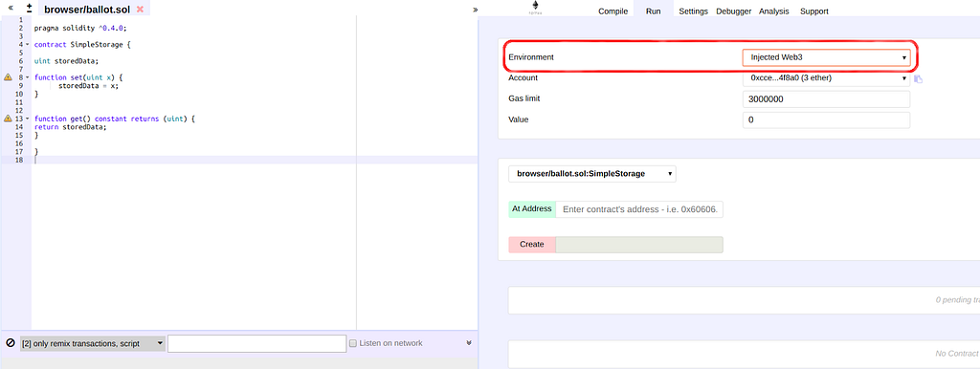Viewport: 980px width, 369px height.
Task: Collapse the terminal with the double-down chevron
Action: coord(469,343)
